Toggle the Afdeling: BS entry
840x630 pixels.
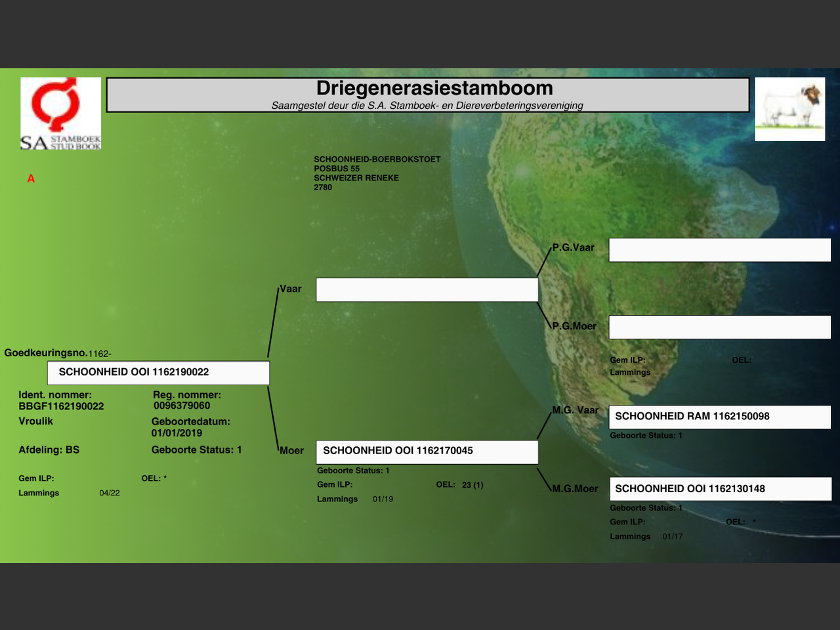point(49,450)
